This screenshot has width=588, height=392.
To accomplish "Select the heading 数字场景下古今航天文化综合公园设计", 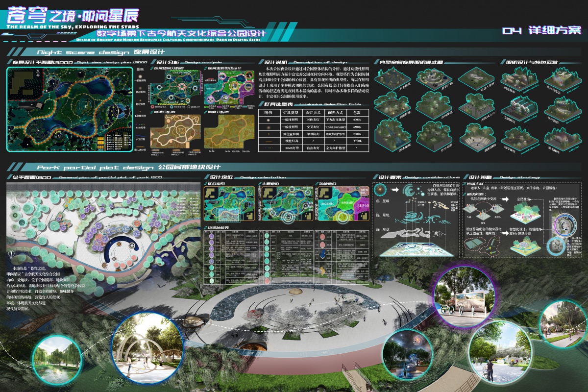I will tap(181, 33).
